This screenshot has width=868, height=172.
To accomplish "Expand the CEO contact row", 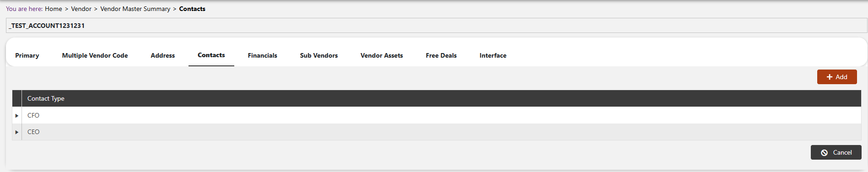I will (x=17, y=132).
